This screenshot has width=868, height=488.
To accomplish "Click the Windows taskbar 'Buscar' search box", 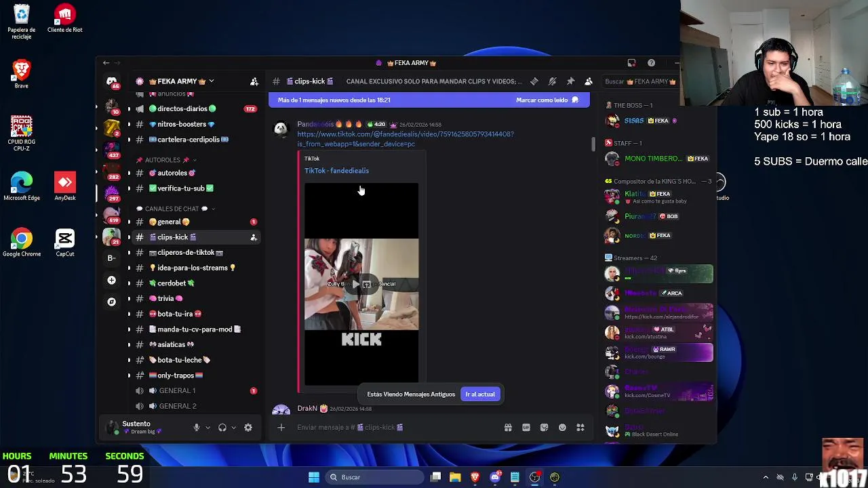I will [375, 477].
